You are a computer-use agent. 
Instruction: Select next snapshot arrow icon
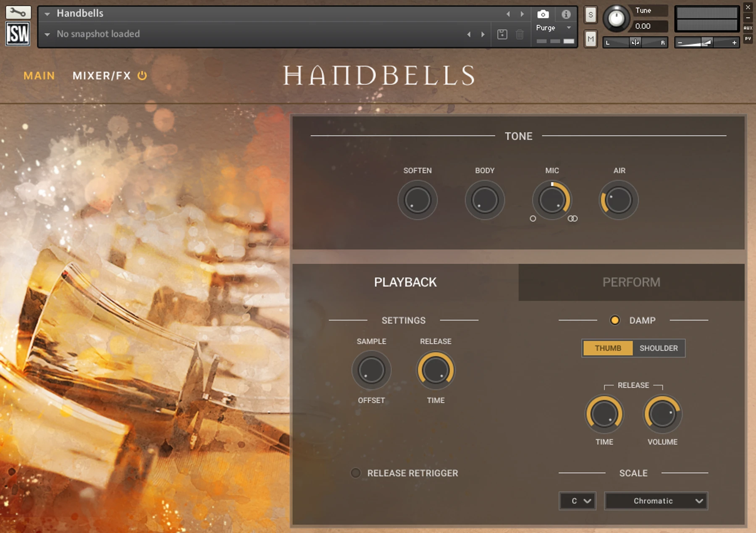tap(483, 34)
